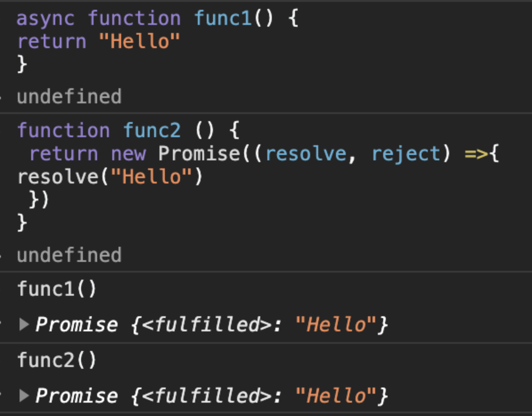Click the async keyword in func1 definition
Viewport: 532px width, 416px height.
click(x=45, y=19)
